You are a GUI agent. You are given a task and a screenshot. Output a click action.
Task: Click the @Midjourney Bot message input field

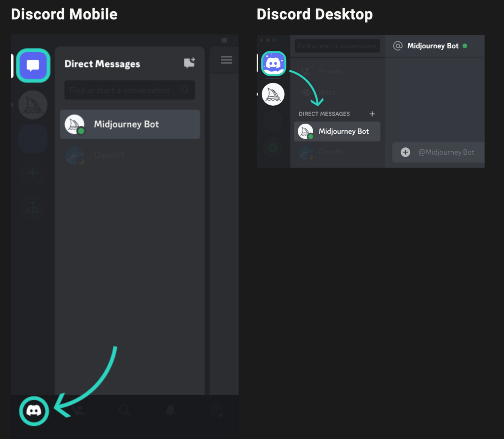click(x=438, y=152)
